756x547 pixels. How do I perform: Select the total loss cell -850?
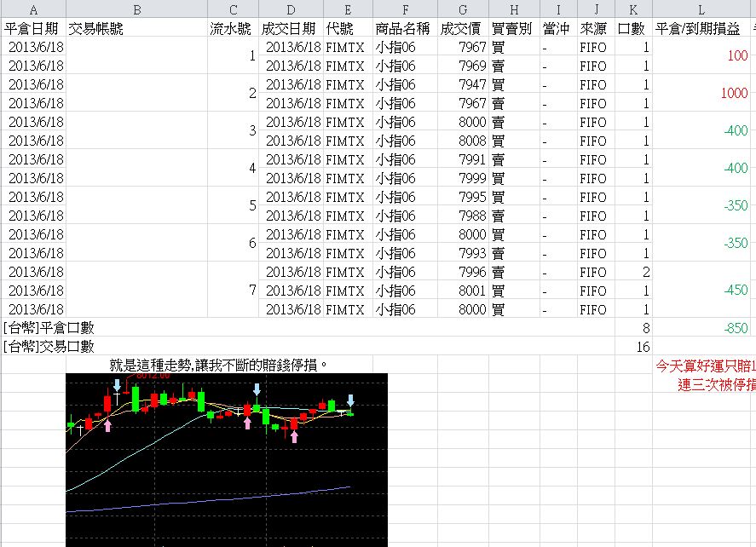coord(701,328)
